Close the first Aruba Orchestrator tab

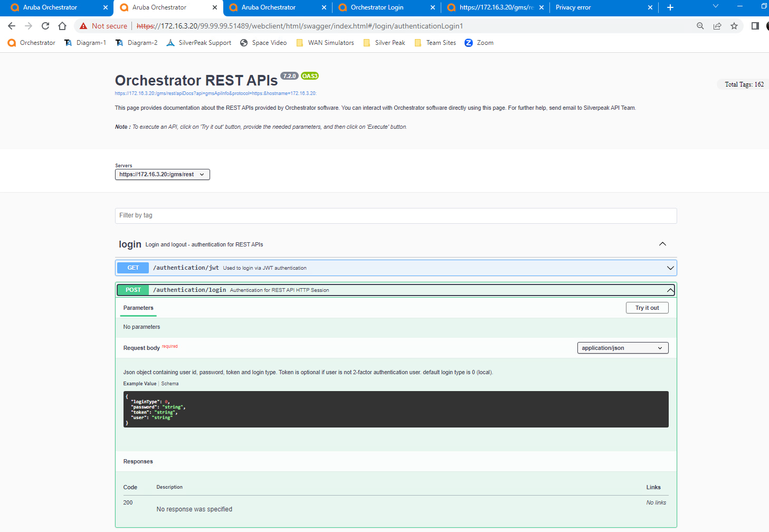(106, 7)
